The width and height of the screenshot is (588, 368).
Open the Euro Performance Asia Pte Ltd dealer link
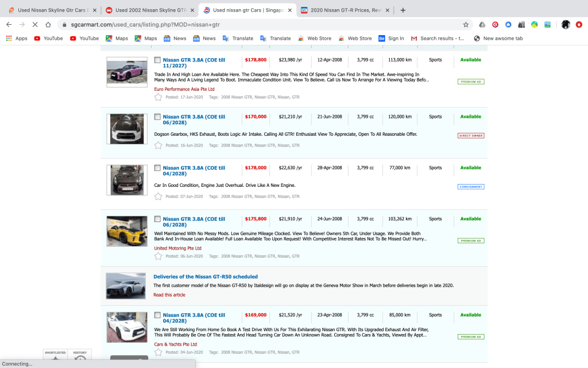pos(184,89)
